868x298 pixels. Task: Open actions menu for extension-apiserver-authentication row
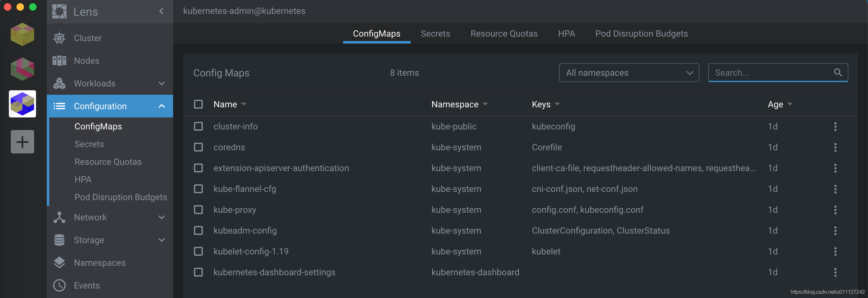pyautogui.click(x=835, y=168)
